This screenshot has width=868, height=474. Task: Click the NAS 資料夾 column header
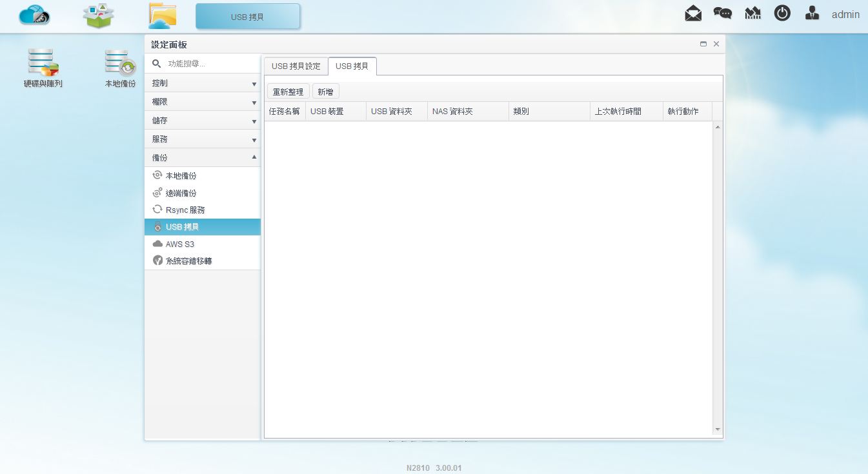[468, 112]
